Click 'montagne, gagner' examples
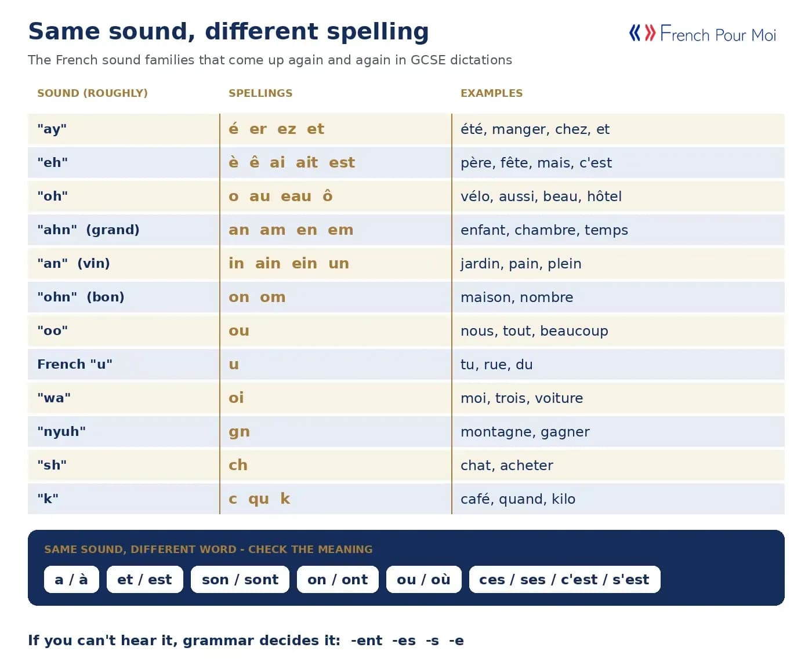This screenshot has width=812, height=662. (525, 432)
